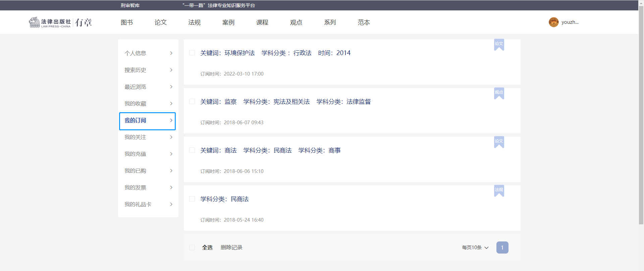The height and width of the screenshot is (271, 644).
Task: Select the 监察 subscription checkbox
Action: point(192,101)
